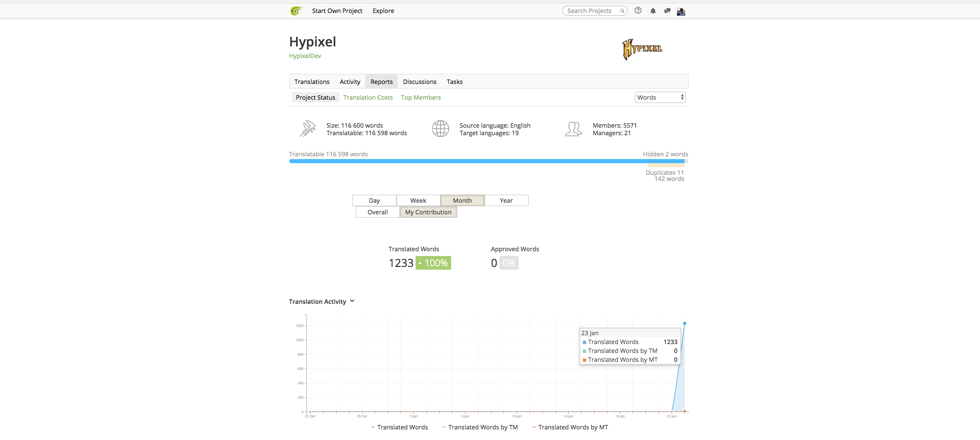980x440 pixels.
Task: Switch to Tasks tab
Action: 454,82
